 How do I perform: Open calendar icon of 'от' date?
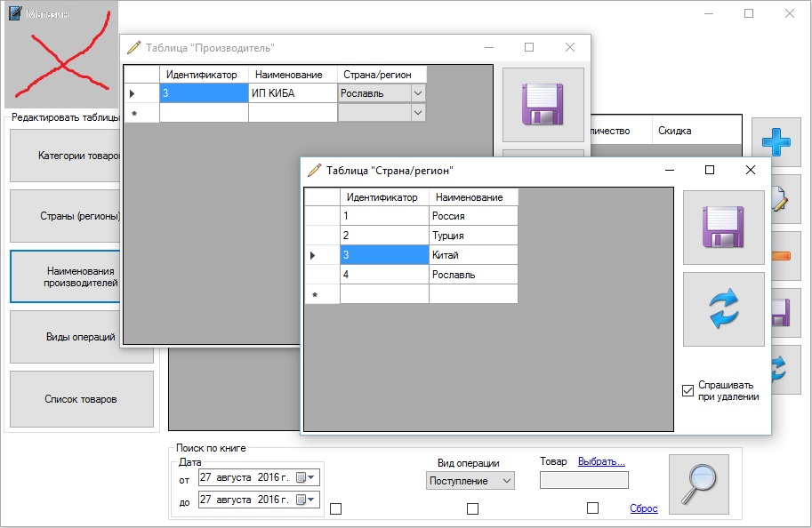click(x=301, y=477)
